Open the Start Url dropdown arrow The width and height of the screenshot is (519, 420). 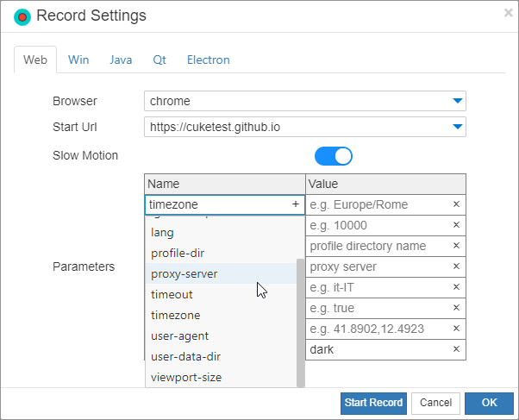(x=458, y=127)
